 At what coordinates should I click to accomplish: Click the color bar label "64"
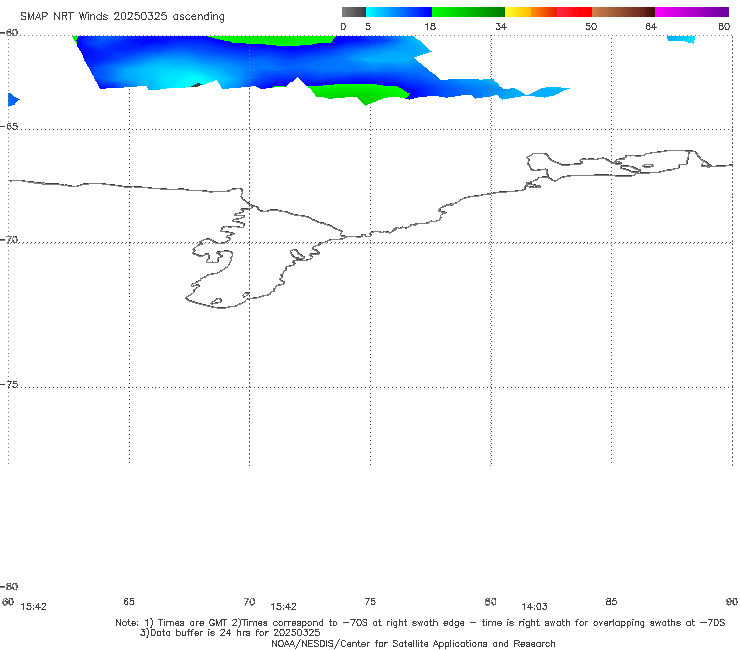pyautogui.click(x=651, y=26)
